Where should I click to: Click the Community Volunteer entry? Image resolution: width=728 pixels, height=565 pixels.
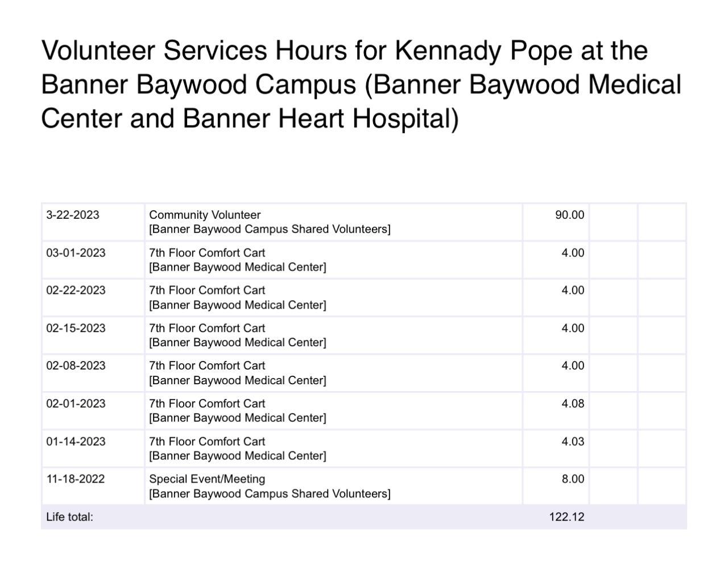tap(205, 215)
